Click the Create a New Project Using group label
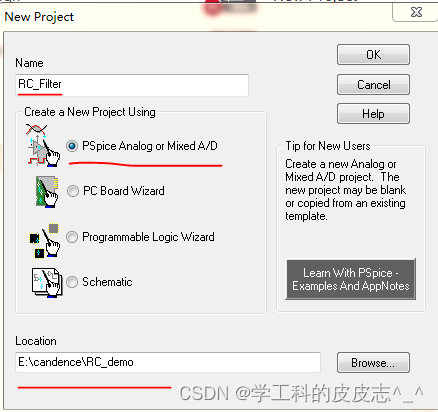Image resolution: width=438 pixels, height=412 pixels. [90, 112]
